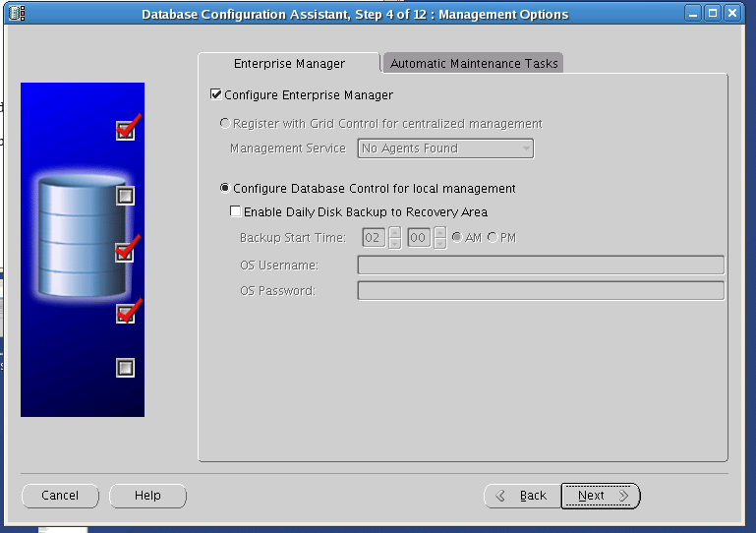
Task: Choose the PM radio button
Action: click(x=493, y=238)
